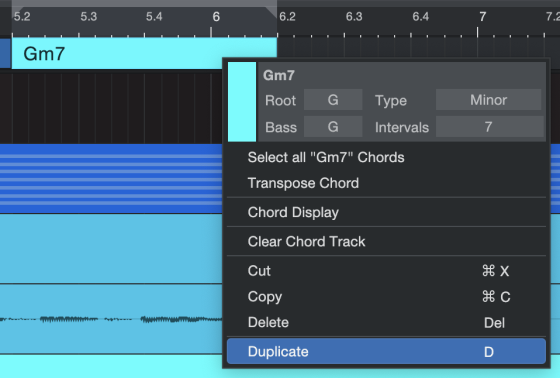560x378 pixels.
Task: Select the Duplicate menu entry
Action: tap(386, 352)
